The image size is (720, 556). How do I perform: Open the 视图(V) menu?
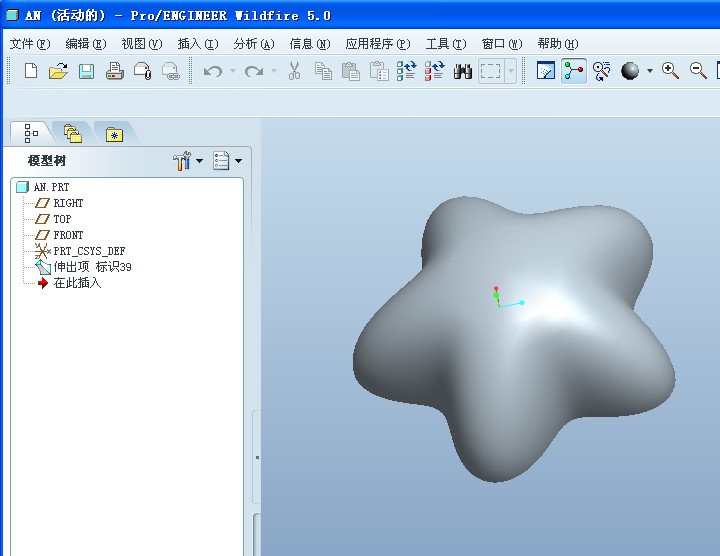pyautogui.click(x=142, y=44)
